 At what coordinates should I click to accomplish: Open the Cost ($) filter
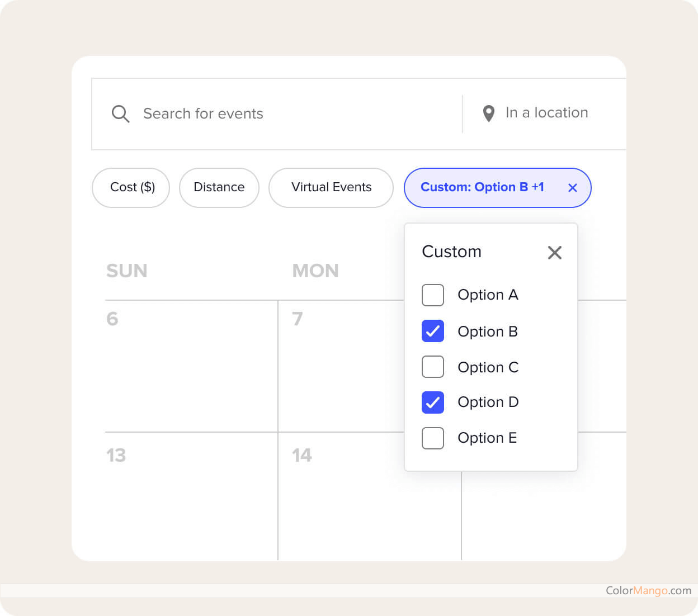[x=130, y=188]
